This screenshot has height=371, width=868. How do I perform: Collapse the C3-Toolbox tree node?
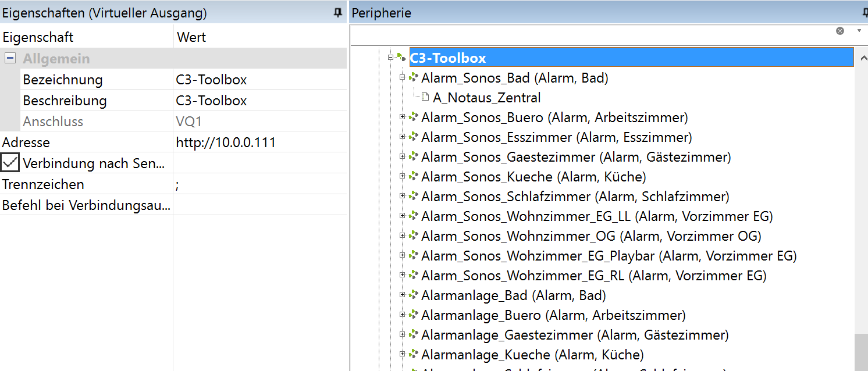tap(390, 58)
